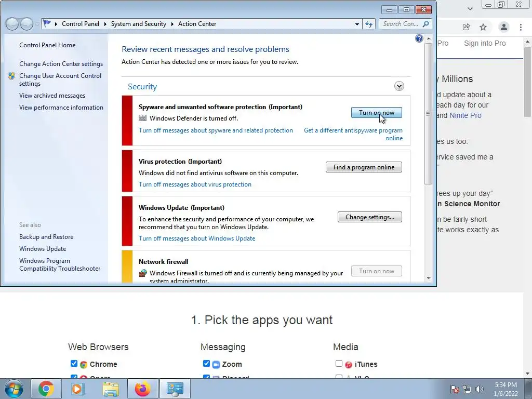532x399 pixels.
Task: Expand the Control Panel breadcrumb arrow
Action: [x=105, y=24]
